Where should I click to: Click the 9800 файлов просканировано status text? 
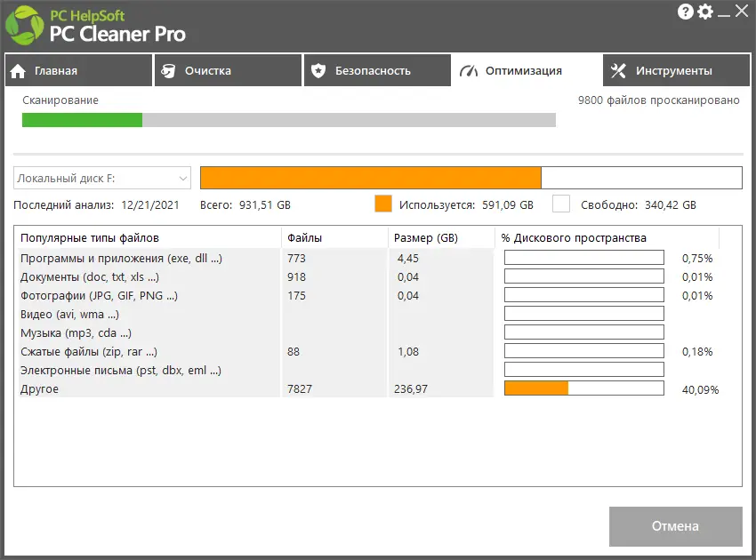pyautogui.click(x=658, y=100)
